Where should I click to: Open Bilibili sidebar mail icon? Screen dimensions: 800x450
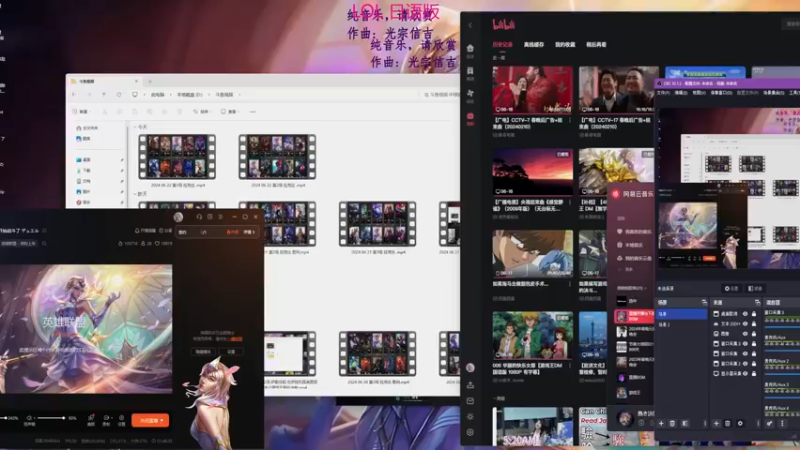coord(470,401)
